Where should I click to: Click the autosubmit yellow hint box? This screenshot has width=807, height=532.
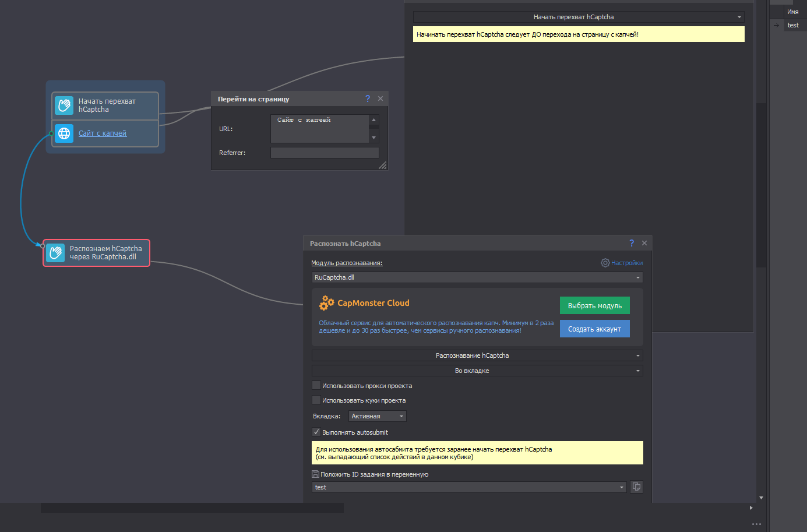(477, 453)
